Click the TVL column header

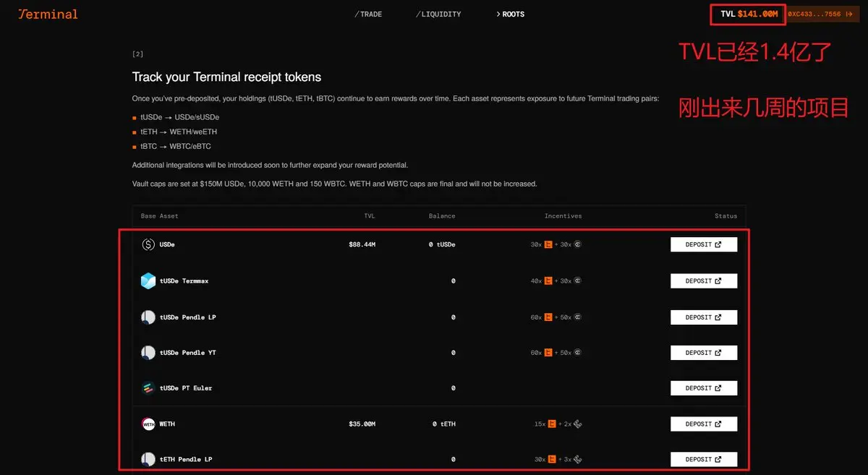[370, 216]
